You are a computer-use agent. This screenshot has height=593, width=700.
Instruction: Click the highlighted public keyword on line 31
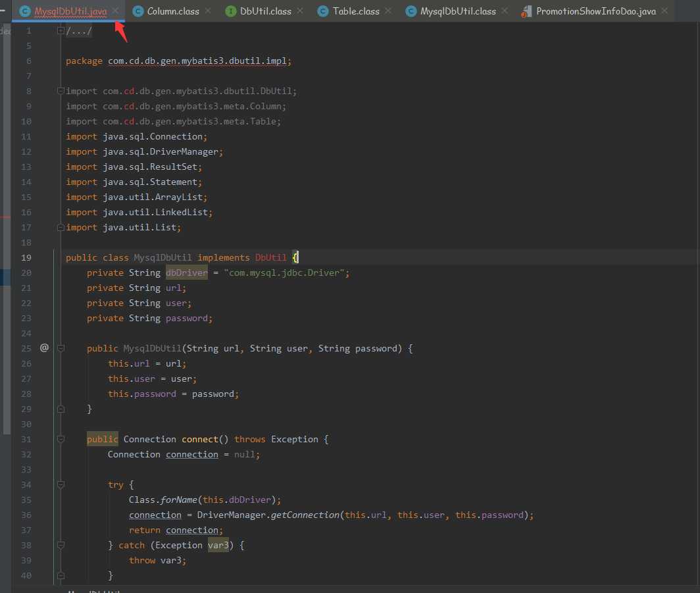[x=102, y=440]
